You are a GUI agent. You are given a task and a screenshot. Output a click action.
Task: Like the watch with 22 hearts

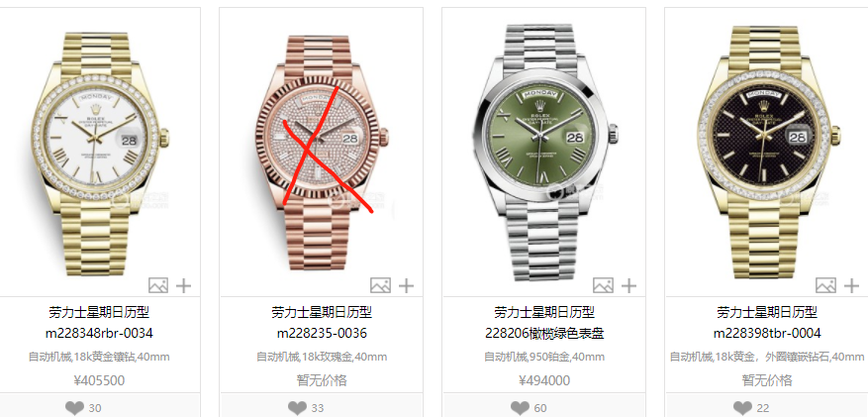742,408
